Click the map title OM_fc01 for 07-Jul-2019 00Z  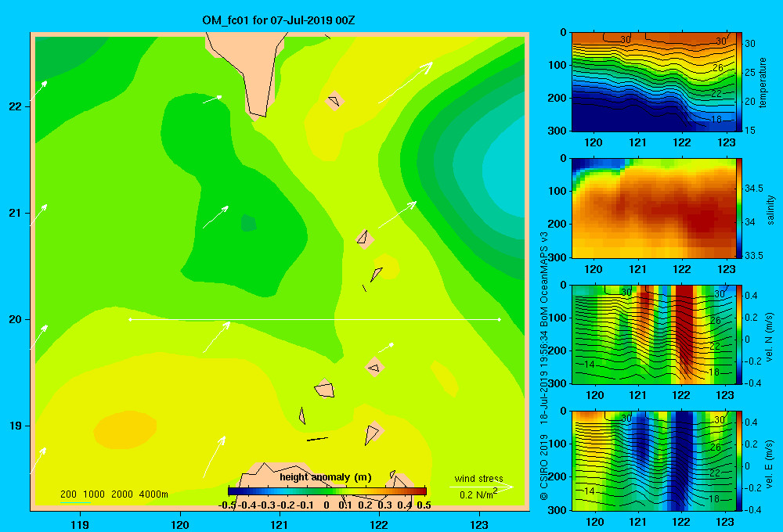279,20
